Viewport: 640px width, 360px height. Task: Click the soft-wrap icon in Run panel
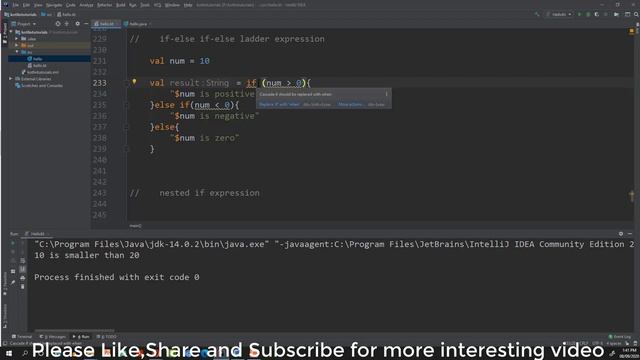point(22,260)
